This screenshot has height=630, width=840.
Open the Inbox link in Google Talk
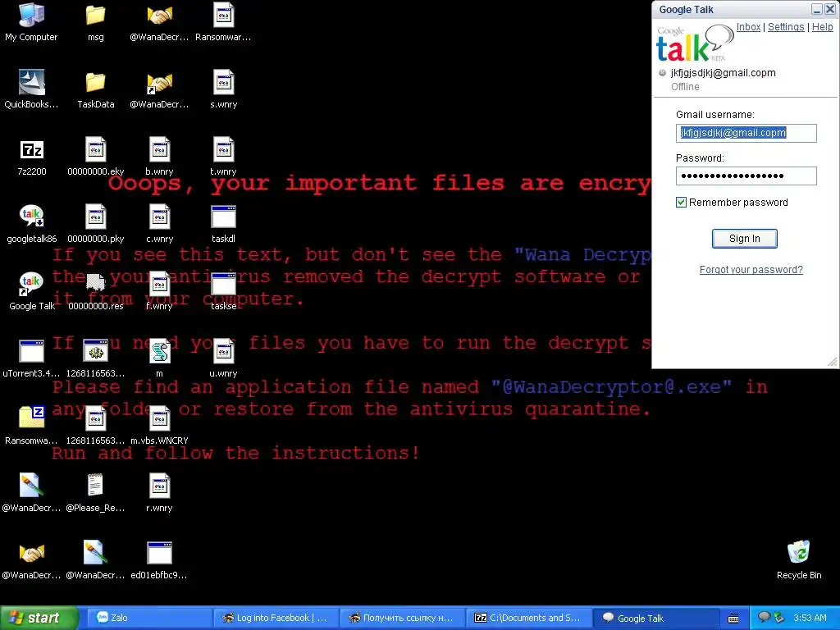click(x=748, y=27)
